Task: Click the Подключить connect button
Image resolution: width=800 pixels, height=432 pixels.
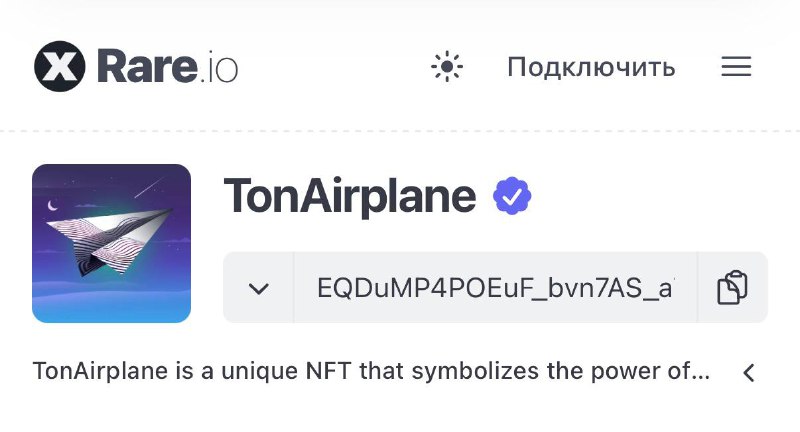Action: [591, 67]
